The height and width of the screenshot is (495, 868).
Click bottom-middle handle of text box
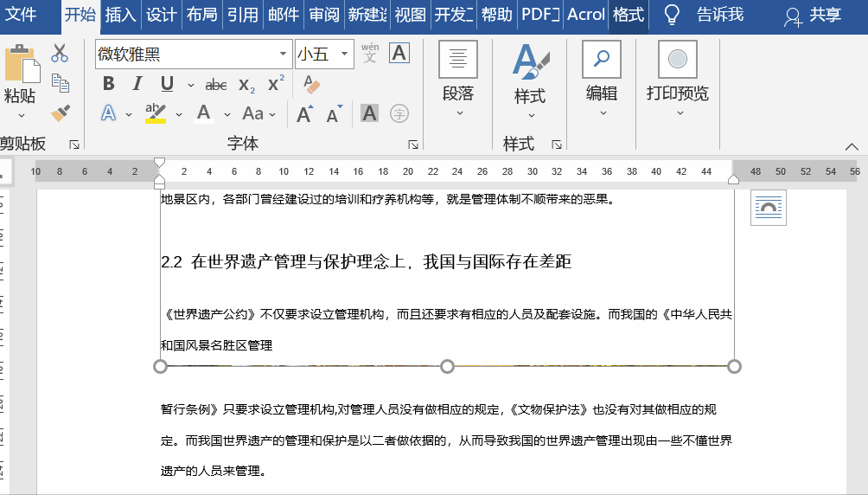(447, 366)
